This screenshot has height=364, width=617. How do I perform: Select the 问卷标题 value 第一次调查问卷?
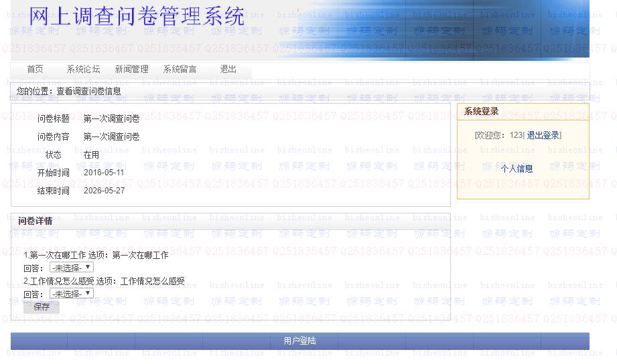[111, 118]
